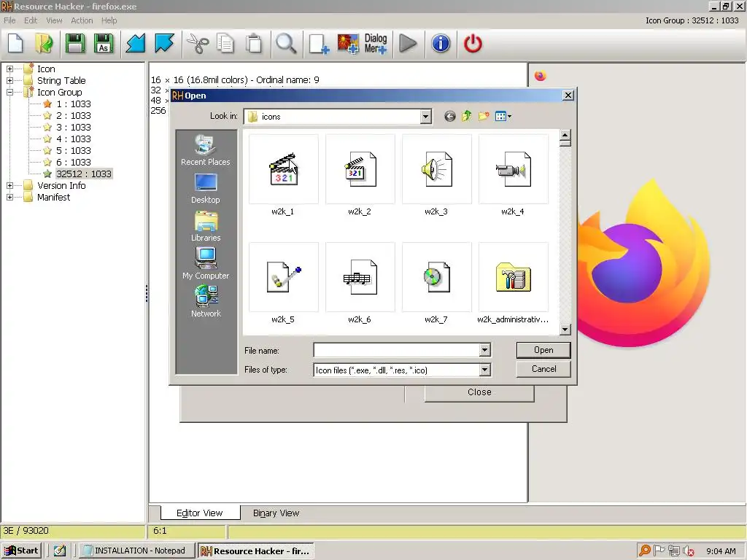Expand the Version Info tree node
This screenshot has height=560, width=747.
9,186
